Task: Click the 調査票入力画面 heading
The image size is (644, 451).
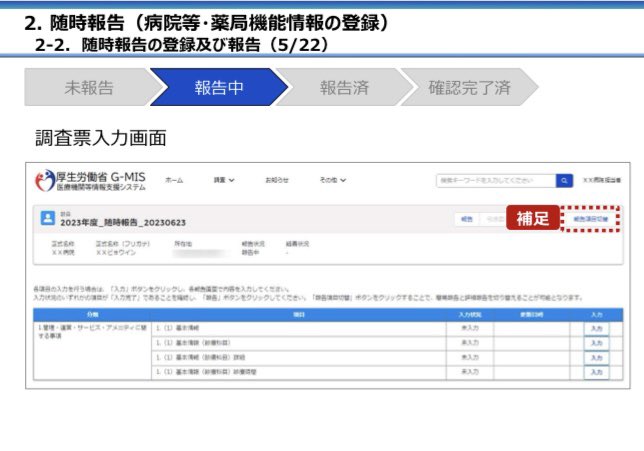Action: [x=101, y=138]
